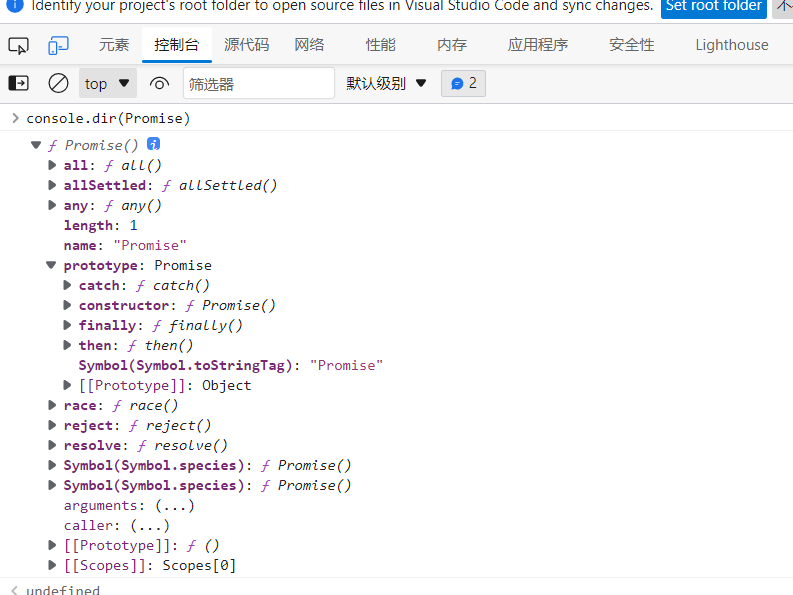Expand the race function entry

(x=52, y=405)
